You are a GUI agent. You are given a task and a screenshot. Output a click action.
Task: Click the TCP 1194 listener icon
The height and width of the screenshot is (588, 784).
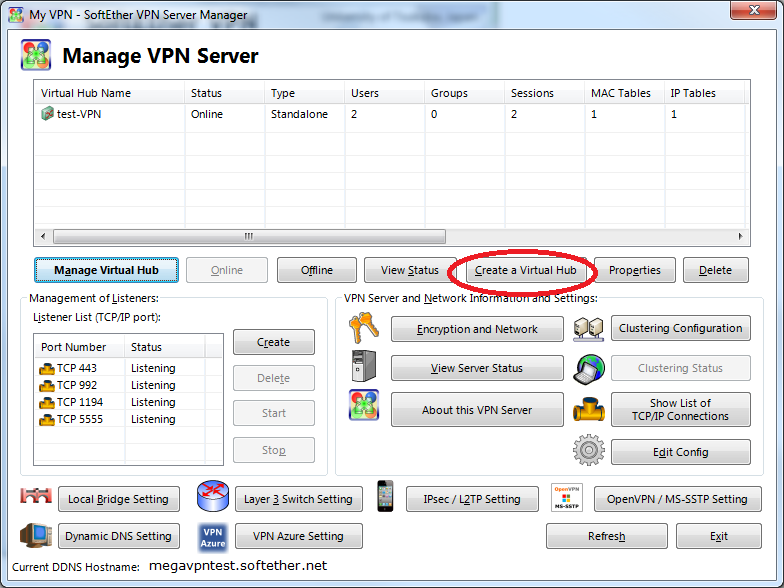point(46,402)
